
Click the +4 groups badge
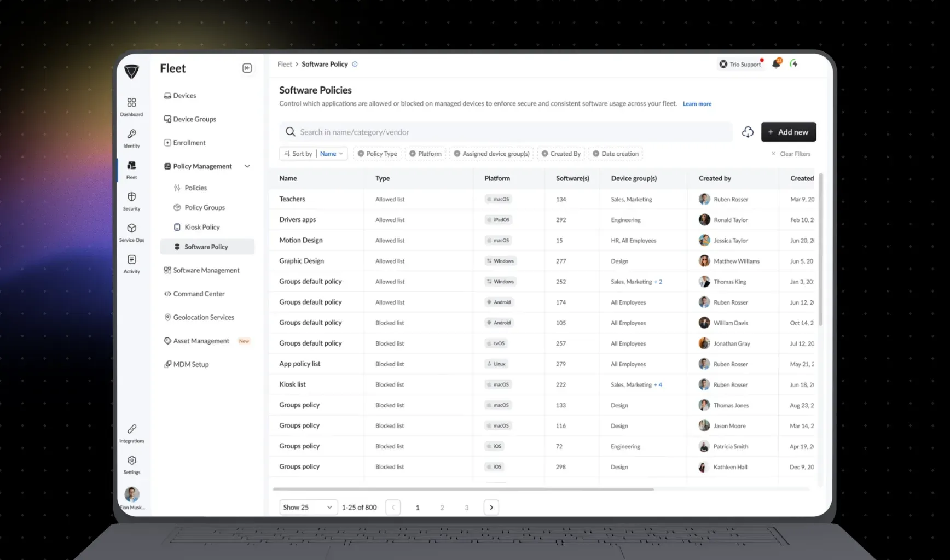pos(658,384)
